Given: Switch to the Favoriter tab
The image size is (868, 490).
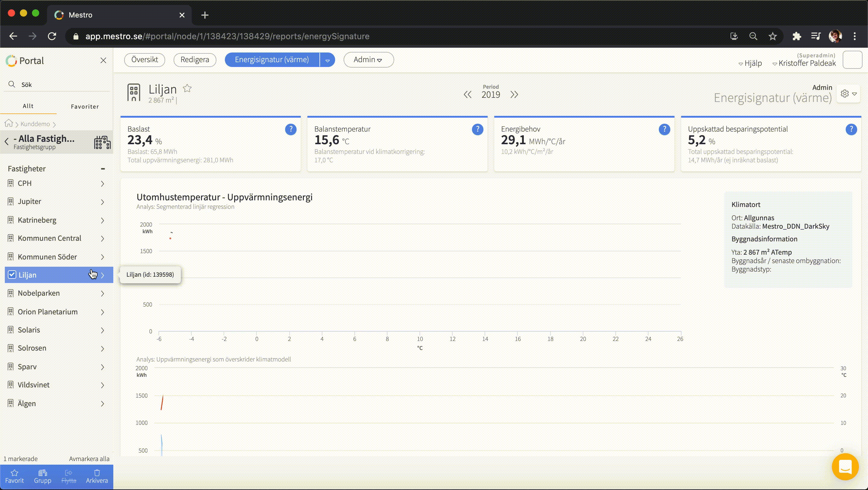Looking at the screenshot, I should coord(85,107).
